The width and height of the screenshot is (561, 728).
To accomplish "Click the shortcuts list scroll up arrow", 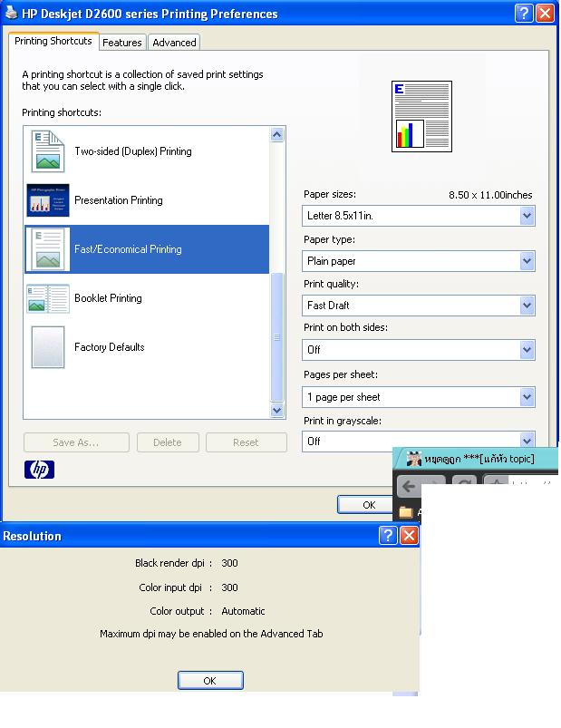I will [277, 135].
